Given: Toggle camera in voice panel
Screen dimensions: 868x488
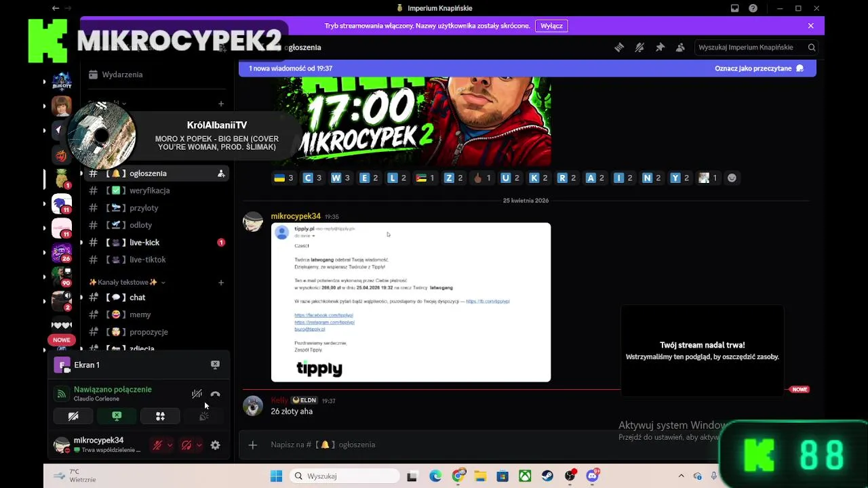Looking at the screenshot, I should click(x=73, y=416).
